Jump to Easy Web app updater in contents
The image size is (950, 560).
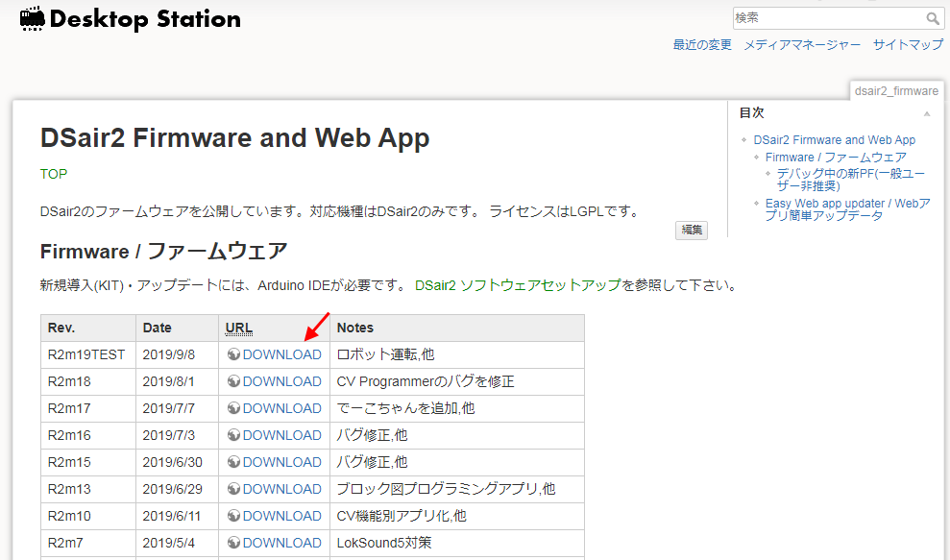pyautogui.click(x=847, y=209)
